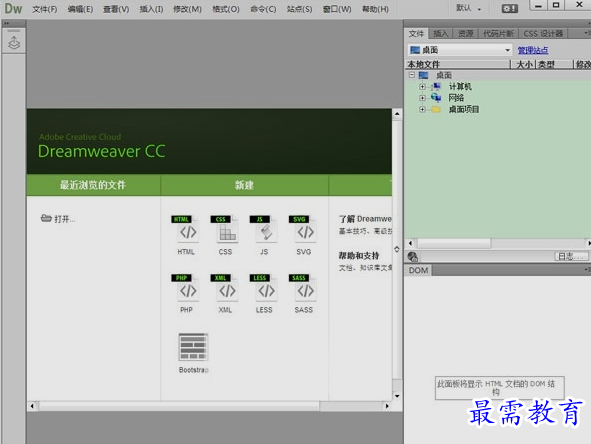Open the 窗口(W) menu

pos(337,9)
